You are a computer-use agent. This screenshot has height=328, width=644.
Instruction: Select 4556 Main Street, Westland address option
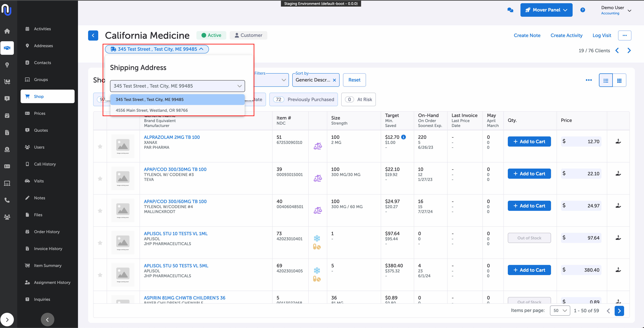click(152, 110)
